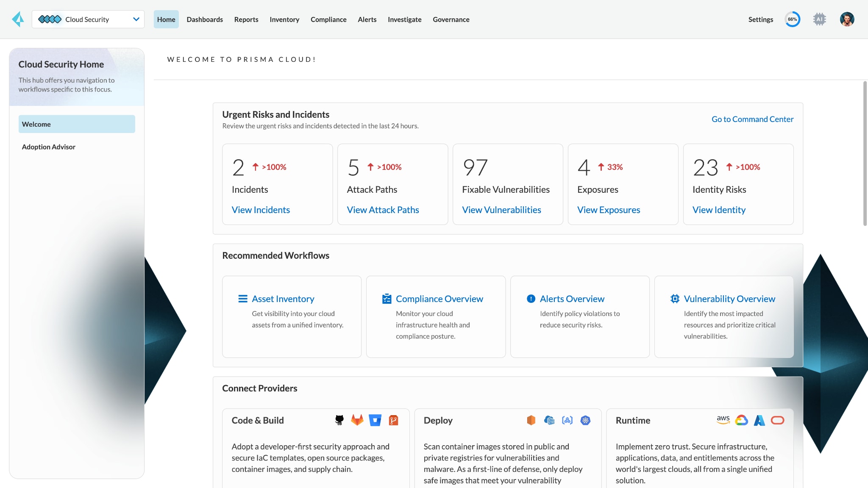Drag the onboarding progress slider at 66%

click(793, 19)
